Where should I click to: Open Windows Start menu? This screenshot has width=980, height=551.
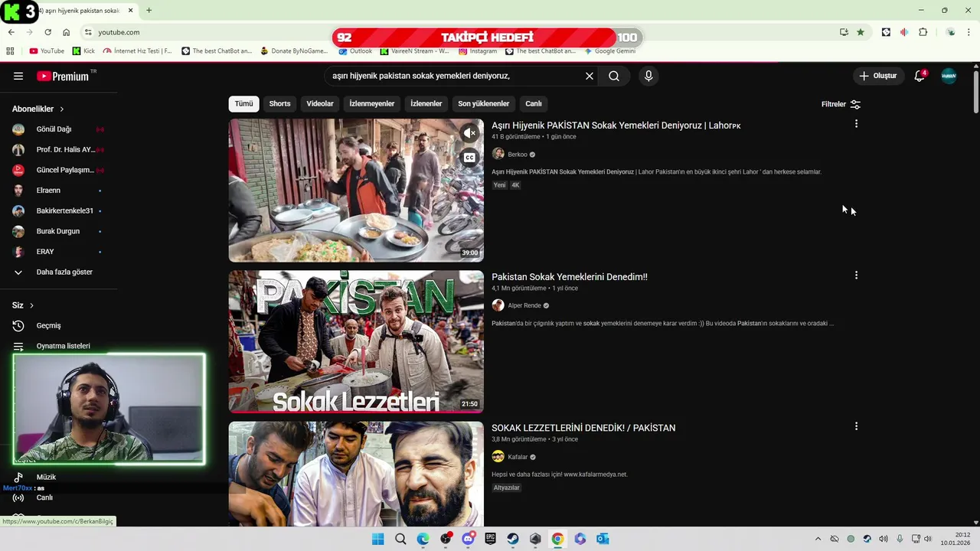[377, 539]
